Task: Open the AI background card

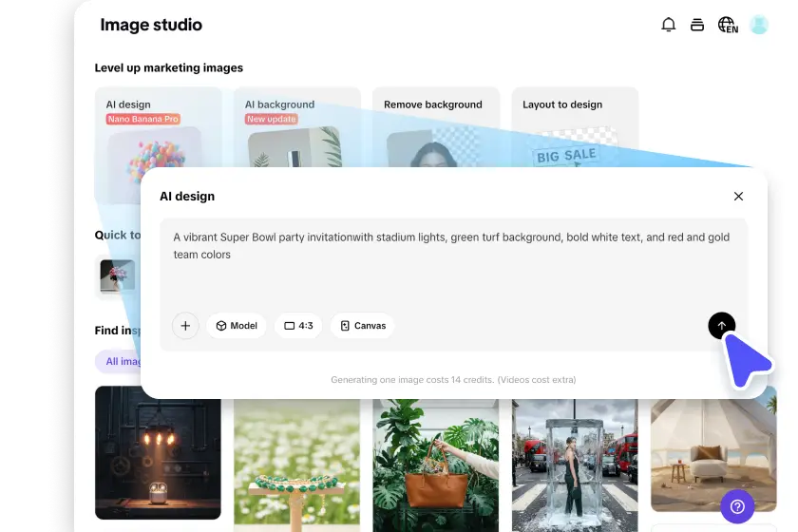Action: (297, 127)
